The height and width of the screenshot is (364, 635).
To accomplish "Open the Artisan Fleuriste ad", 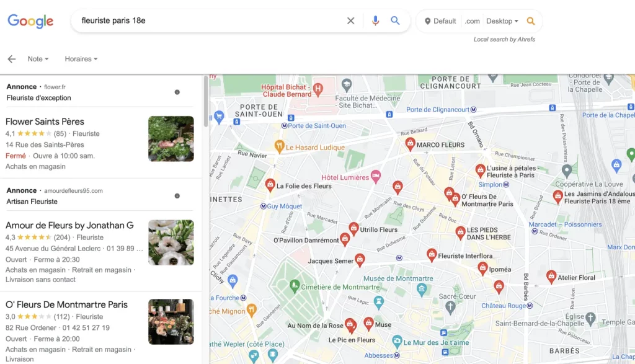I will (x=32, y=202).
